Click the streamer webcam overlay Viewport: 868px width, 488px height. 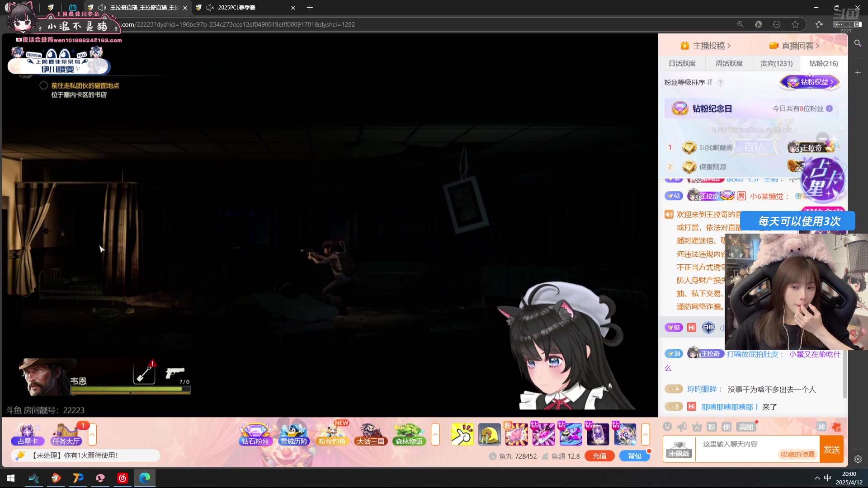tap(796, 291)
